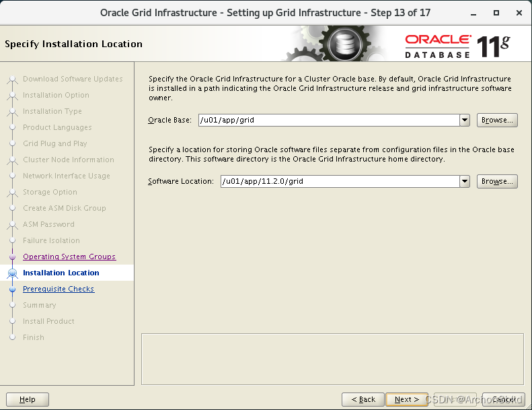The width and height of the screenshot is (532, 410).
Task: Select the Installation Location step
Action: (x=61, y=273)
